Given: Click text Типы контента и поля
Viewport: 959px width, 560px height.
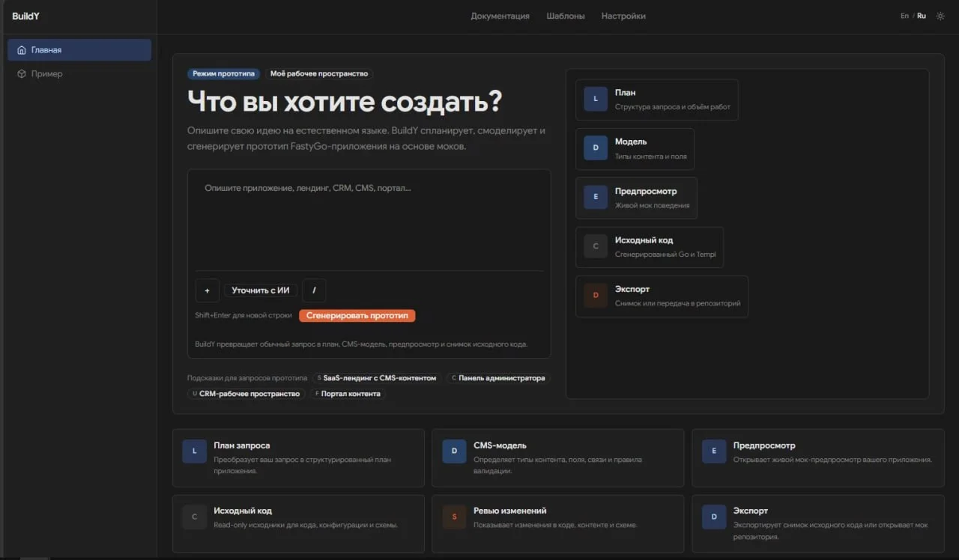Looking at the screenshot, I should click(651, 156).
